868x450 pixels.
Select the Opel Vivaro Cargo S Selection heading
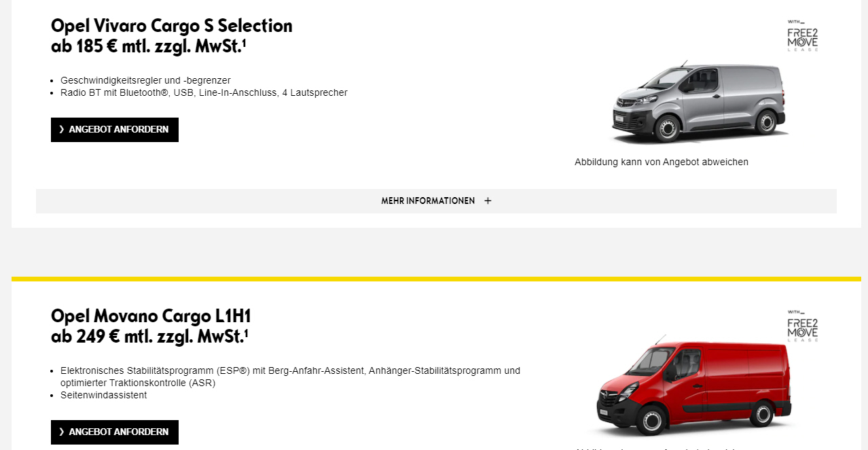click(172, 26)
